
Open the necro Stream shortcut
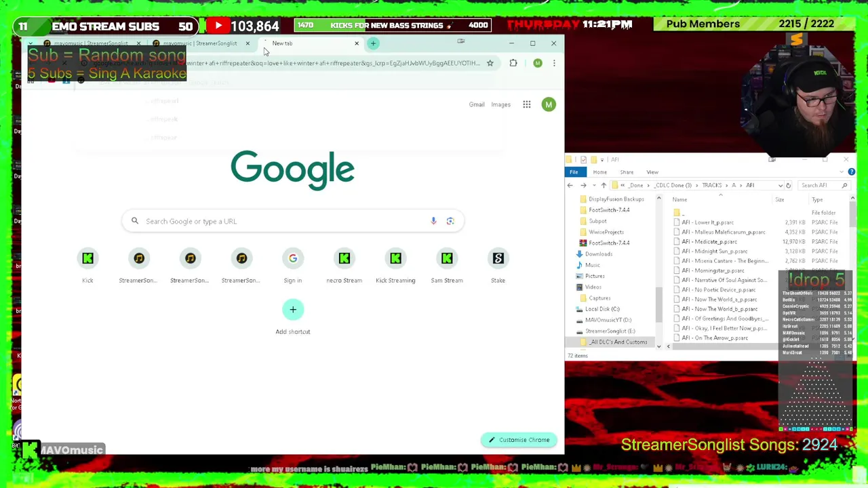[344, 265]
